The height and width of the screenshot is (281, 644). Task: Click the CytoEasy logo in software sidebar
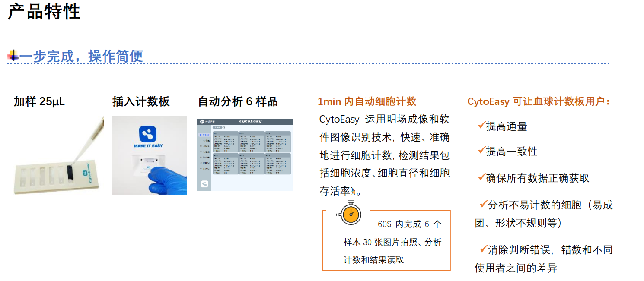[204, 184]
